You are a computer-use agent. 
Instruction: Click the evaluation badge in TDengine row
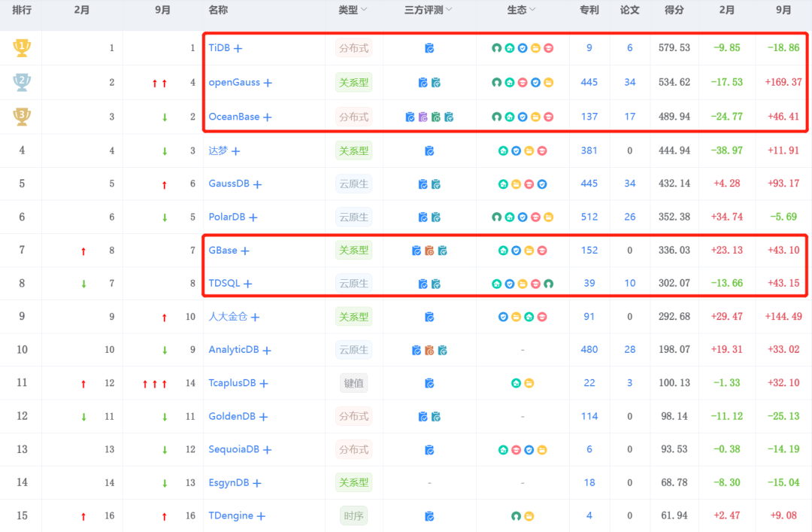tap(429, 516)
